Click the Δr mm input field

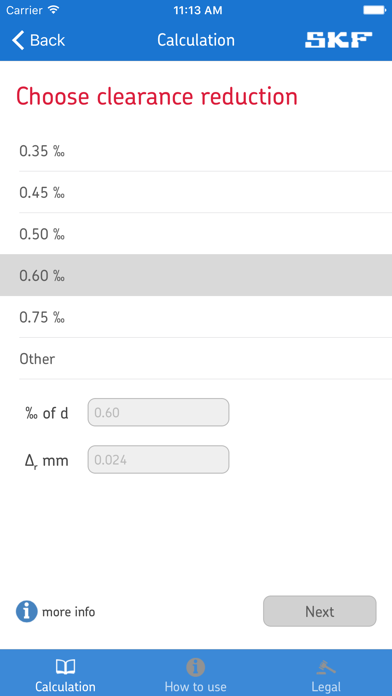158,459
